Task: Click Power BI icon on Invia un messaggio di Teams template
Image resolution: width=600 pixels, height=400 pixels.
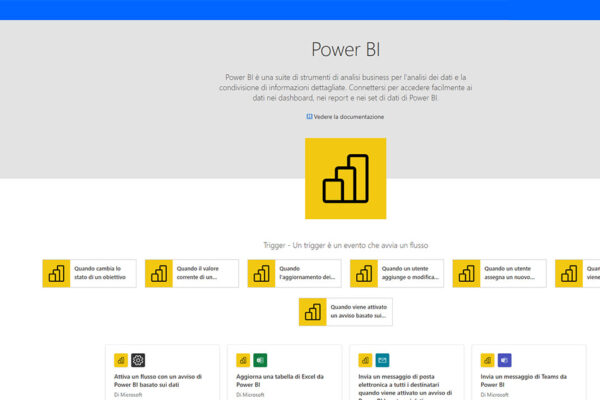Action: (x=488, y=360)
